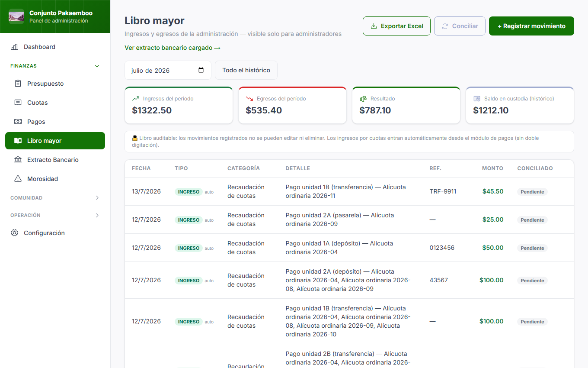588x368 pixels.
Task: Click INGRESO badge in 13/7/2026 row
Action: (x=189, y=192)
